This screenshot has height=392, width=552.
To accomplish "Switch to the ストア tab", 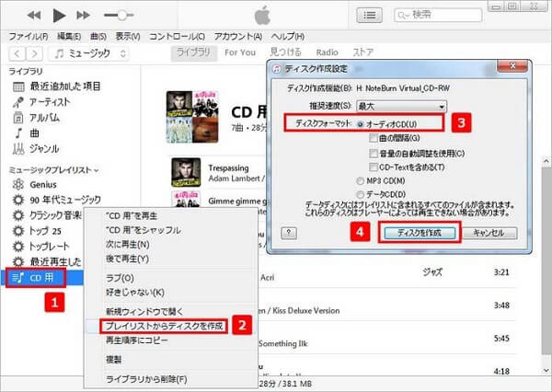I will click(363, 52).
